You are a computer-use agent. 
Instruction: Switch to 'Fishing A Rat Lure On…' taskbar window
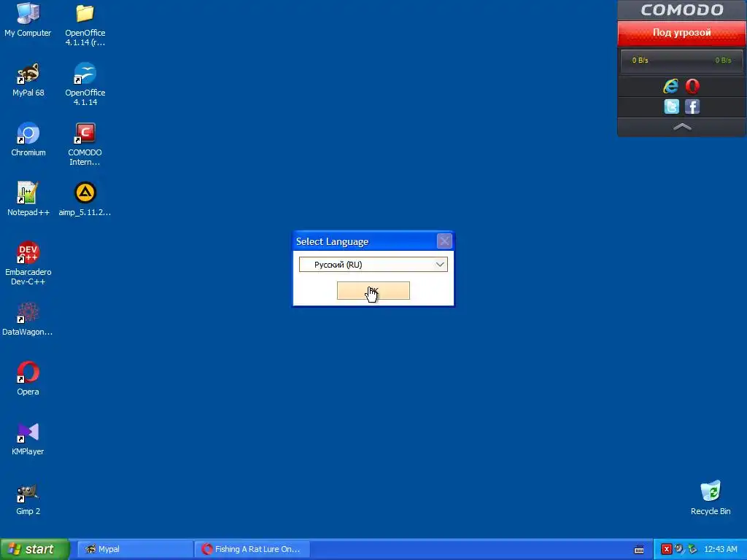click(x=252, y=549)
